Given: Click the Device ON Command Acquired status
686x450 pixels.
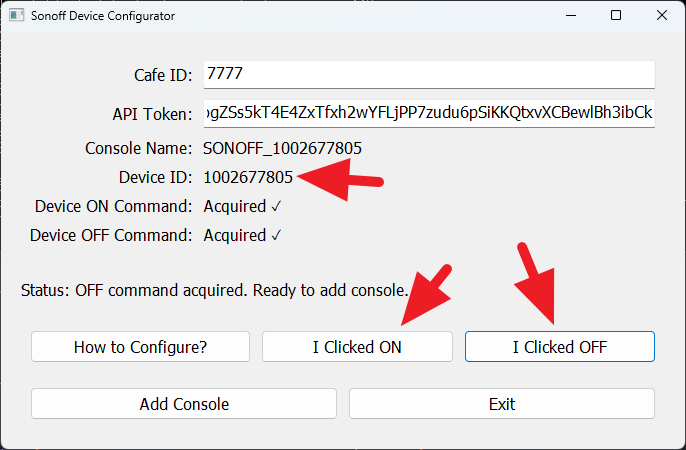Looking at the screenshot, I should click(x=243, y=207).
